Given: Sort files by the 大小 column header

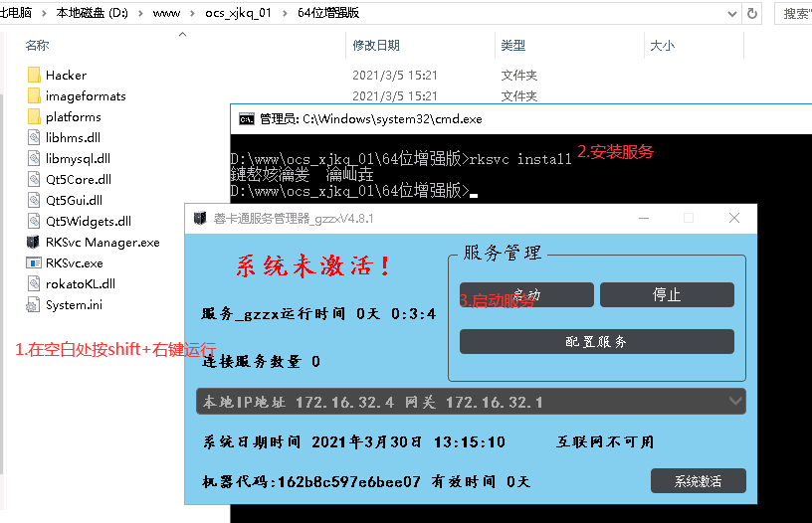Looking at the screenshot, I should click(663, 46).
